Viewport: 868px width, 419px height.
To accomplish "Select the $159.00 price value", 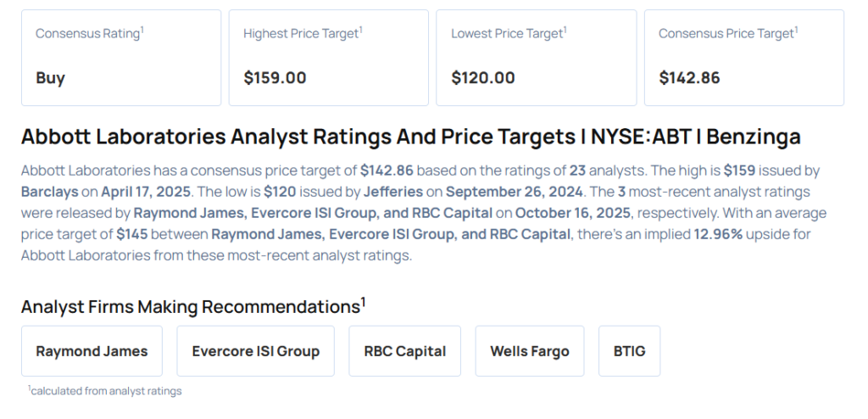I will pos(275,78).
